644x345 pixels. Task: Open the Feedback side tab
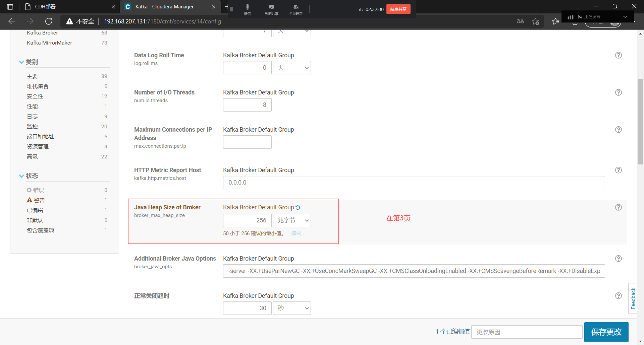633,298
